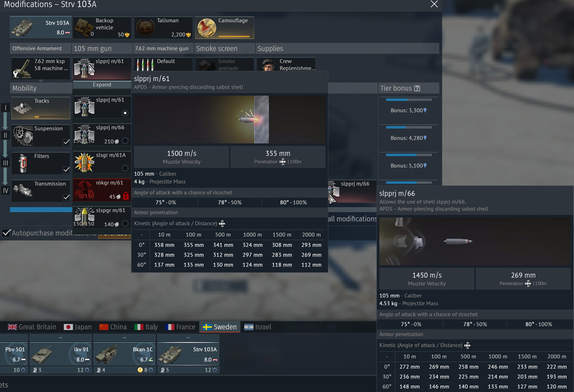
Task: Click the tier III rank marker
Action: (x=5, y=163)
